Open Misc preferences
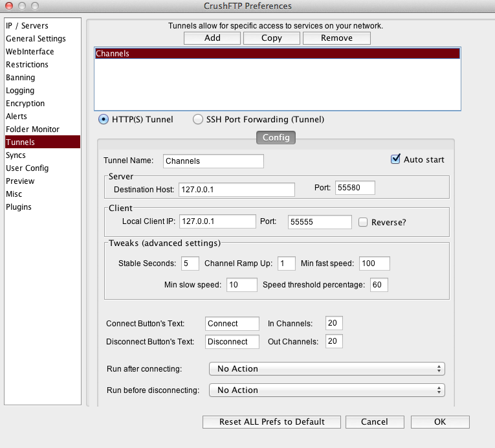This screenshot has height=448, width=495. click(42, 194)
